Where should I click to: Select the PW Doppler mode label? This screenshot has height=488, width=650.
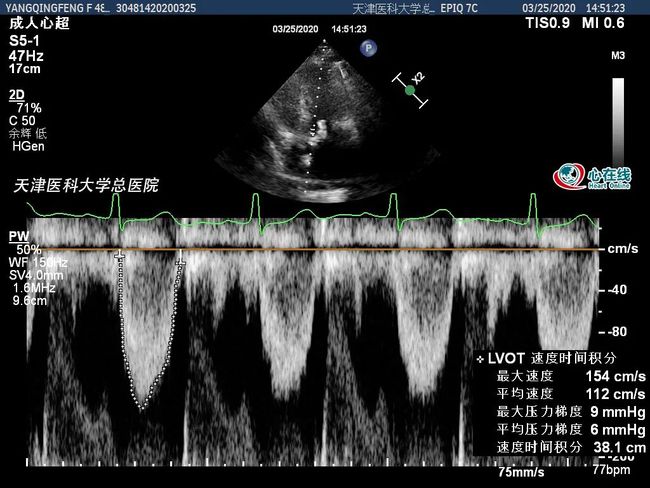pyautogui.click(x=19, y=236)
